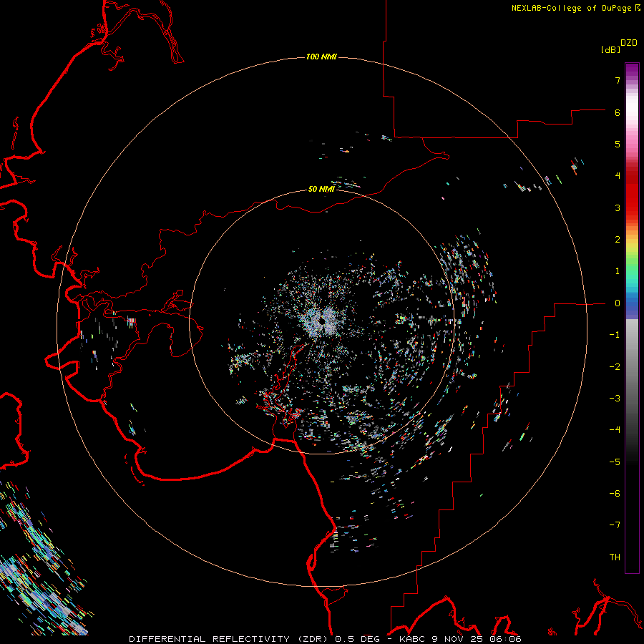Click the -3 value on the color scale

615,399
